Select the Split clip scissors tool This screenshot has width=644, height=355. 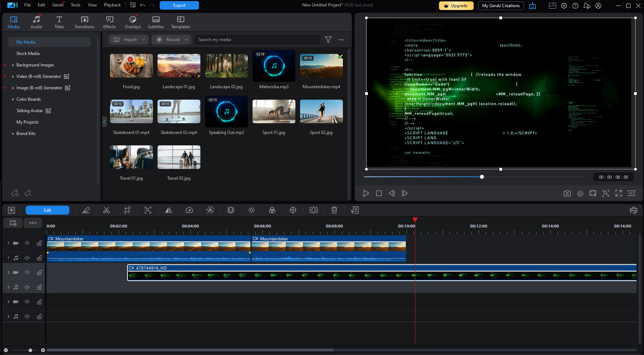(x=106, y=210)
